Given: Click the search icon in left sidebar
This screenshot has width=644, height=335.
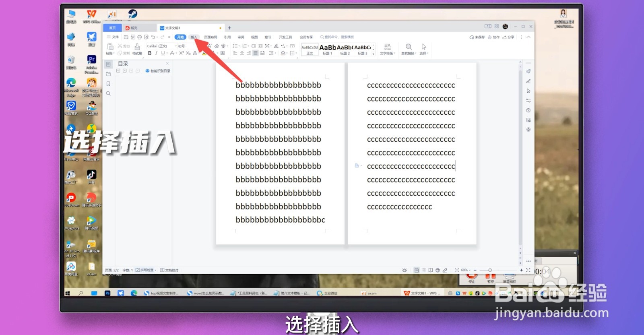Looking at the screenshot, I should click(x=108, y=93).
